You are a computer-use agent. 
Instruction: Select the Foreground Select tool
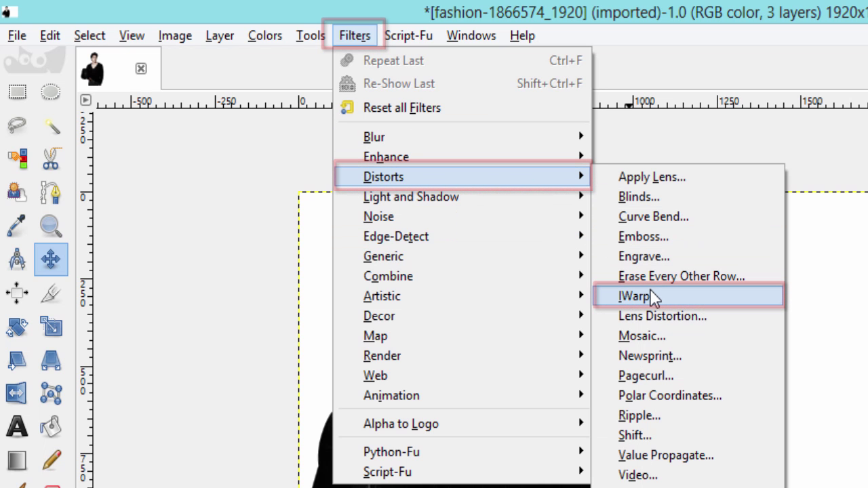pyautogui.click(x=17, y=192)
